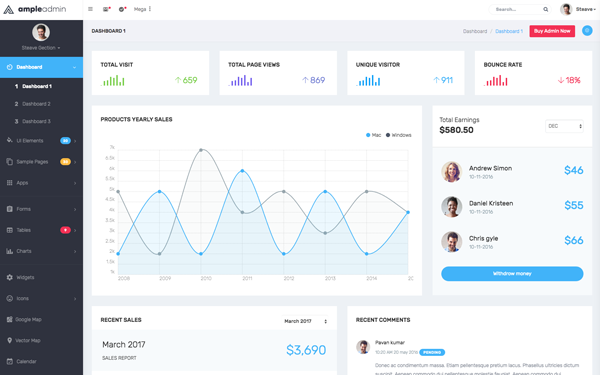Click the green Total Visit sparkline chart
Image resolution: width=600 pixels, height=375 pixels.
pos(113,80)
